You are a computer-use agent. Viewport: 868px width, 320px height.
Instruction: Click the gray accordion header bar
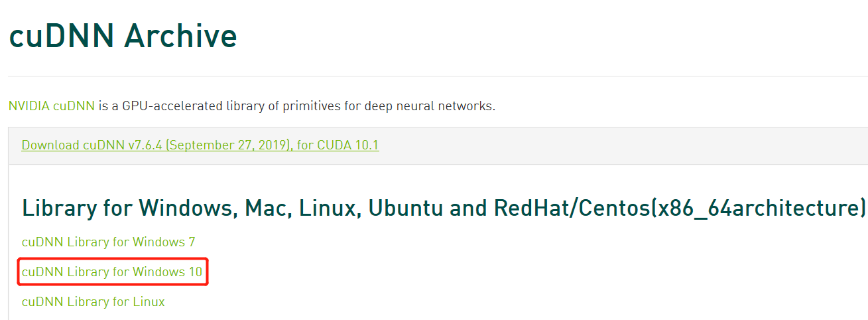pos(438,145)
